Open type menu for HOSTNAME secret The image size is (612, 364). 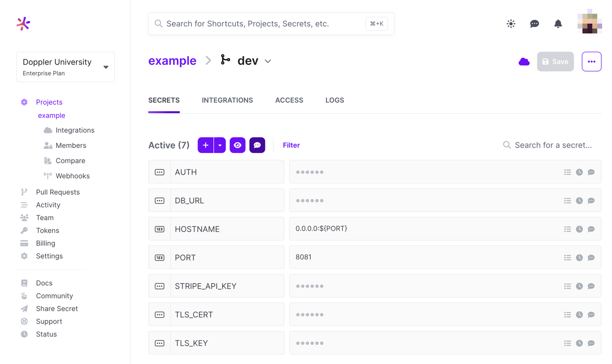[x=160, y=229]
